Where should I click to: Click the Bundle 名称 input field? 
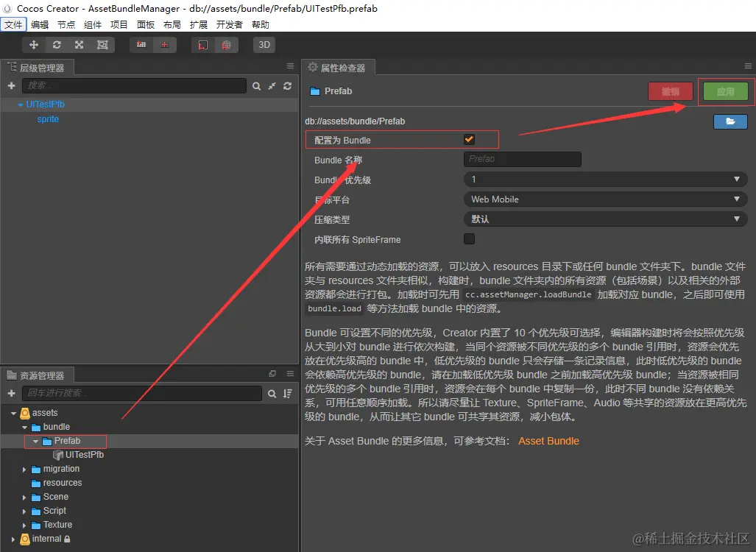[523, 159]
